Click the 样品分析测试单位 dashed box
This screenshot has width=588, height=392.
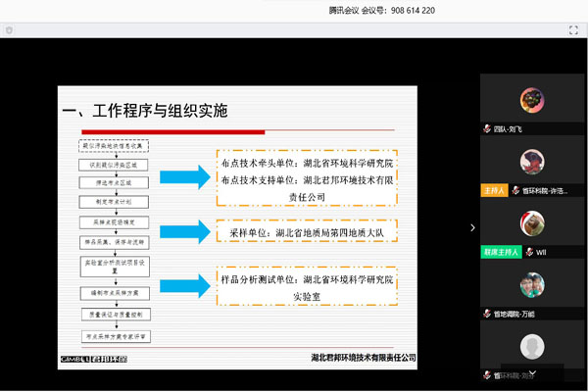[306, 286]
